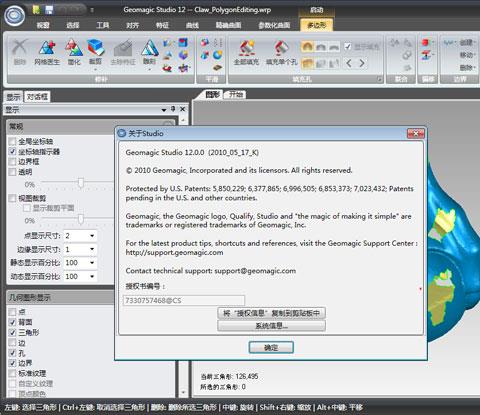Switch to the 开始 viewport tab
Image resolution: width=480 pixels, height=415 pixels.
pyautogui.click(x=236, y=95)
